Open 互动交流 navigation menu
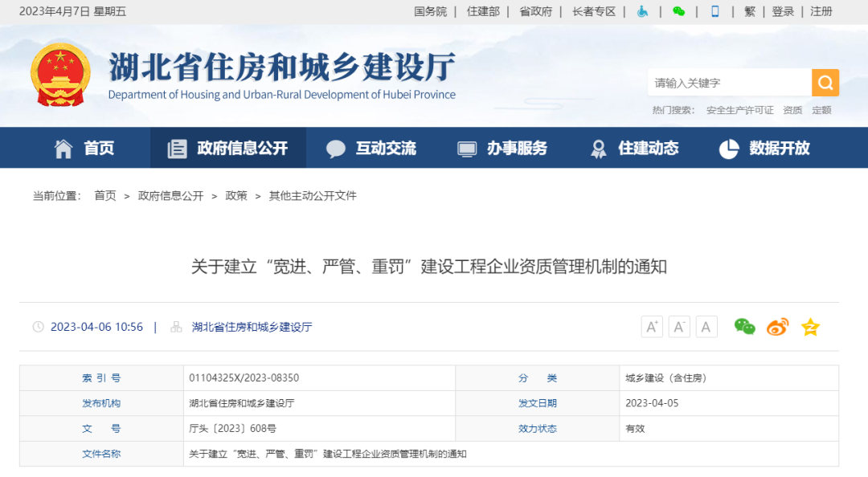 [371, 149]
